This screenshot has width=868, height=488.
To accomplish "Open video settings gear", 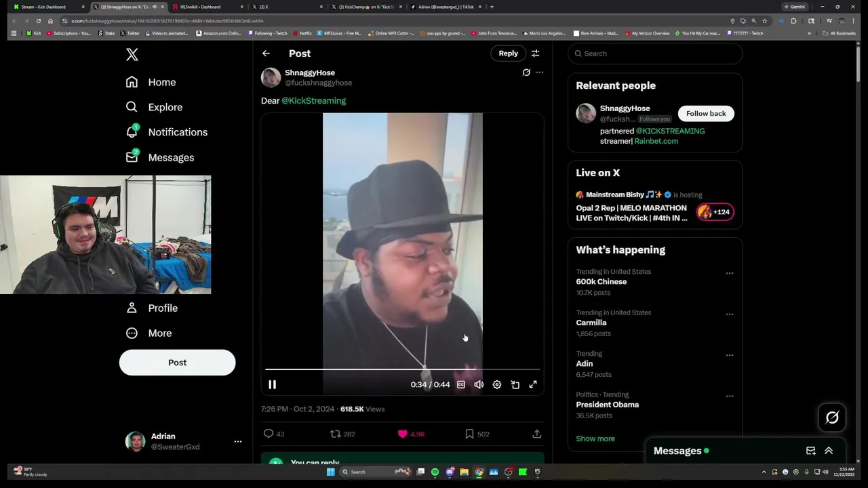I will (497, 384).
